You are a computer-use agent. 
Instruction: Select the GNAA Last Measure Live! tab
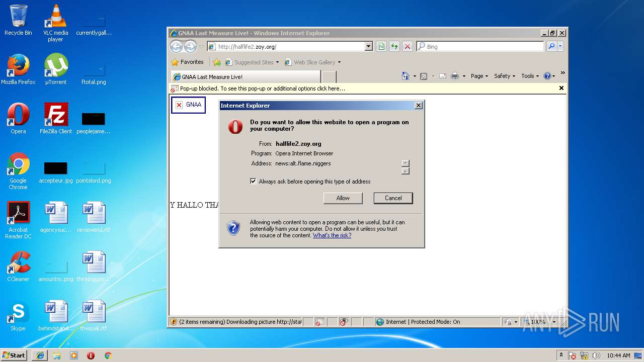(246, 77)
